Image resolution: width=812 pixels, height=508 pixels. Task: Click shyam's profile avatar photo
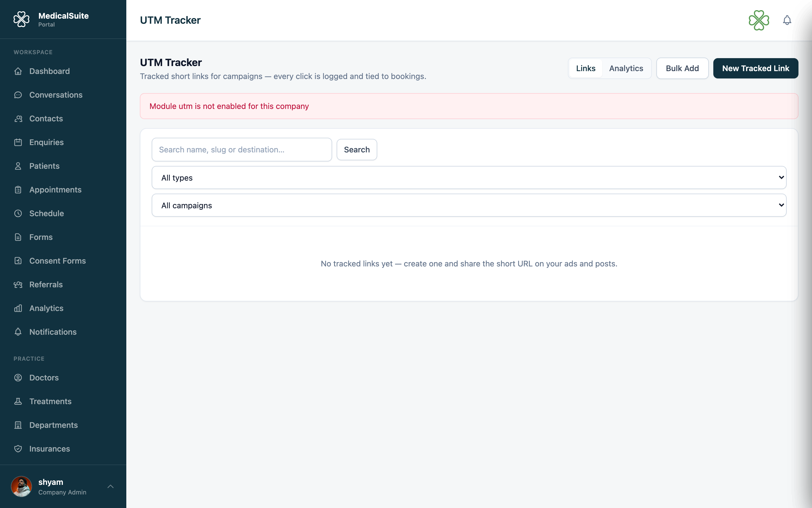coord(21,487)
